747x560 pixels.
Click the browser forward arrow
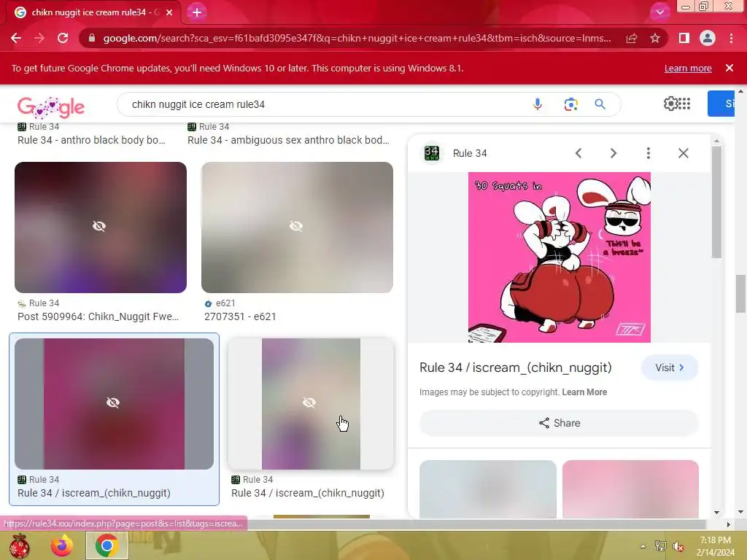[39, 38]
